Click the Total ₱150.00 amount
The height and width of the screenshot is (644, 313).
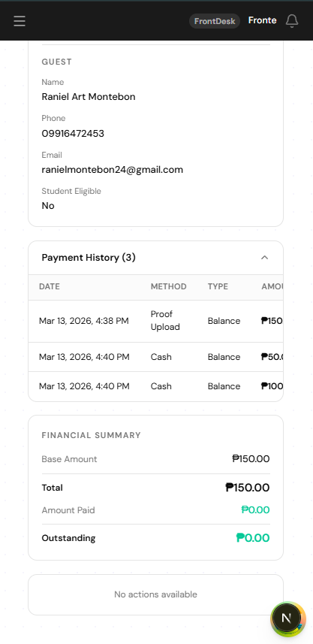point(248,488)
